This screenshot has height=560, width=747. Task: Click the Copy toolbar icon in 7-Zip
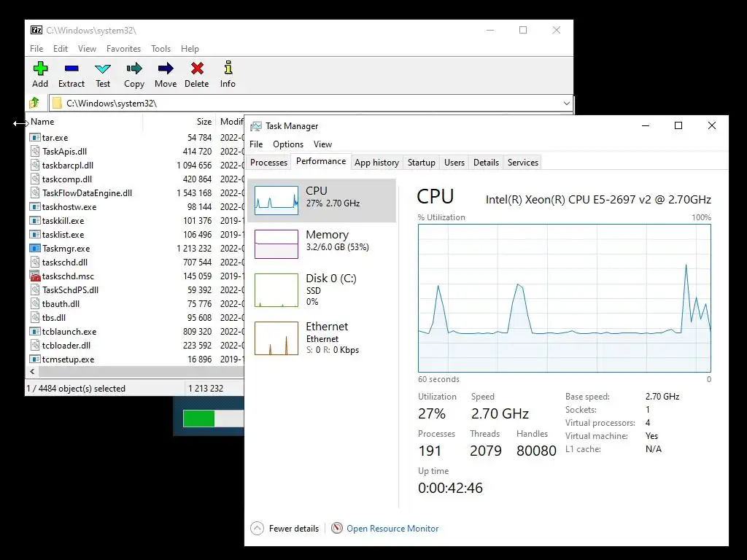click(x=134, y=69)
